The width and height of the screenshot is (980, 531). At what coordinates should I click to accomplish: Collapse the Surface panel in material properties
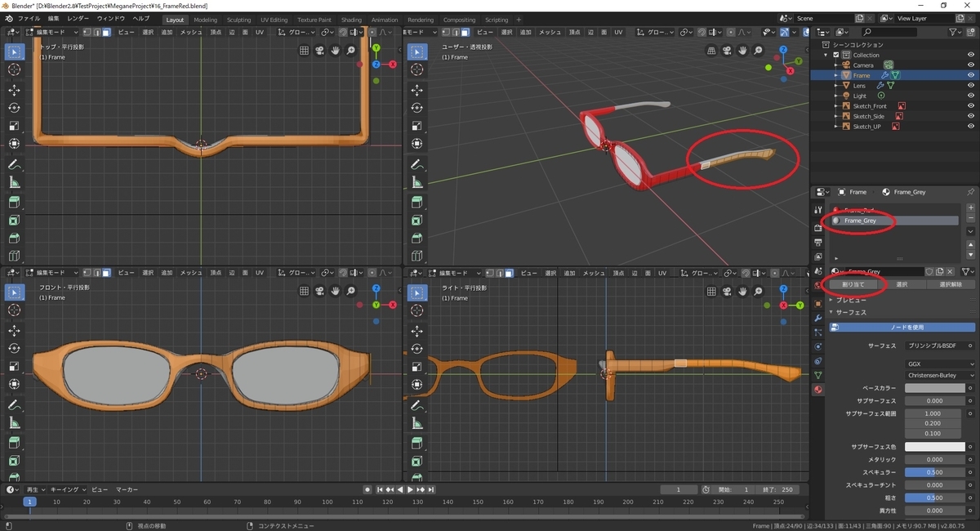coord(831,312)
